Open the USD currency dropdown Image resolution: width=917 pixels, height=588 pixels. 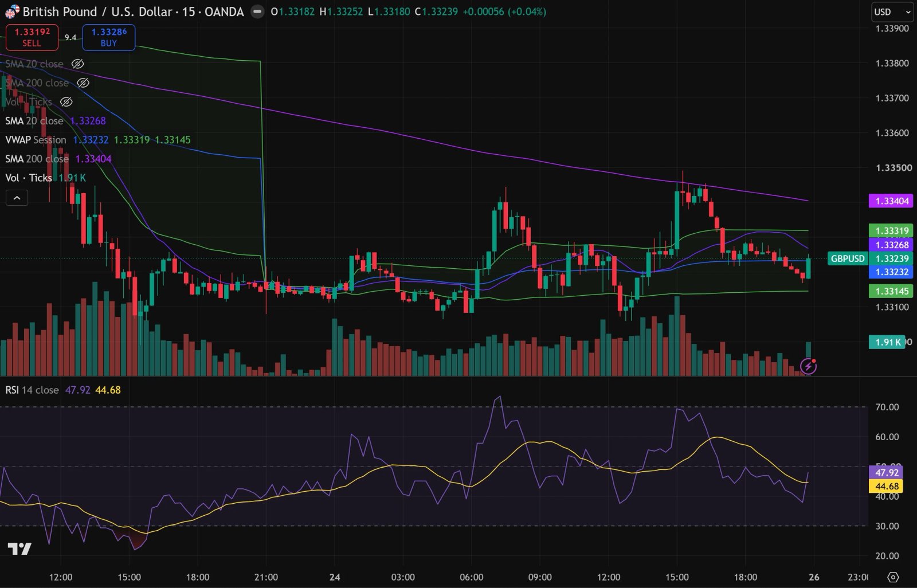point(892,11)
